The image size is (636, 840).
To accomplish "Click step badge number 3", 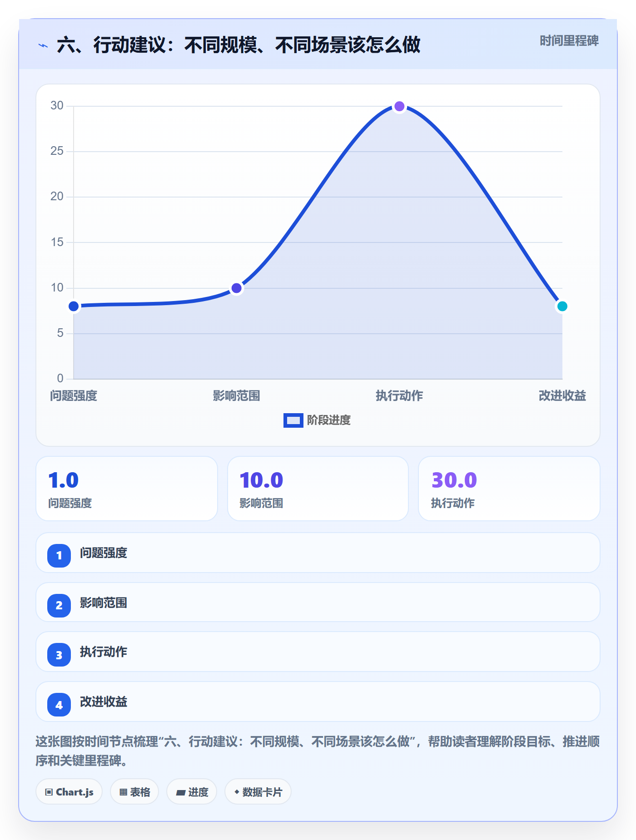I will [59, 655].
